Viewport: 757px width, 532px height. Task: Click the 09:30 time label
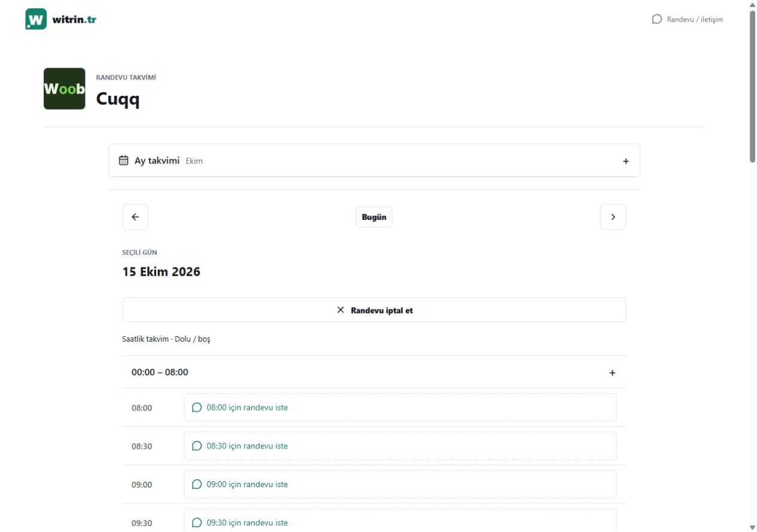(142, 523)
